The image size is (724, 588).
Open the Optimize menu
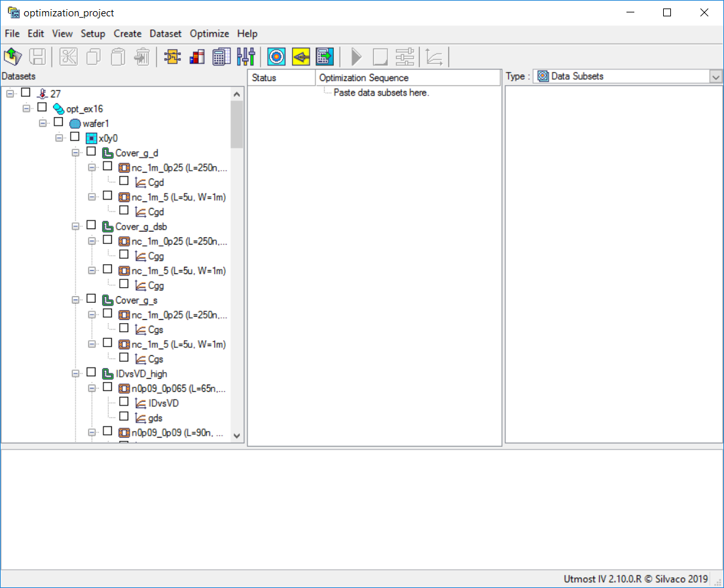209,33
